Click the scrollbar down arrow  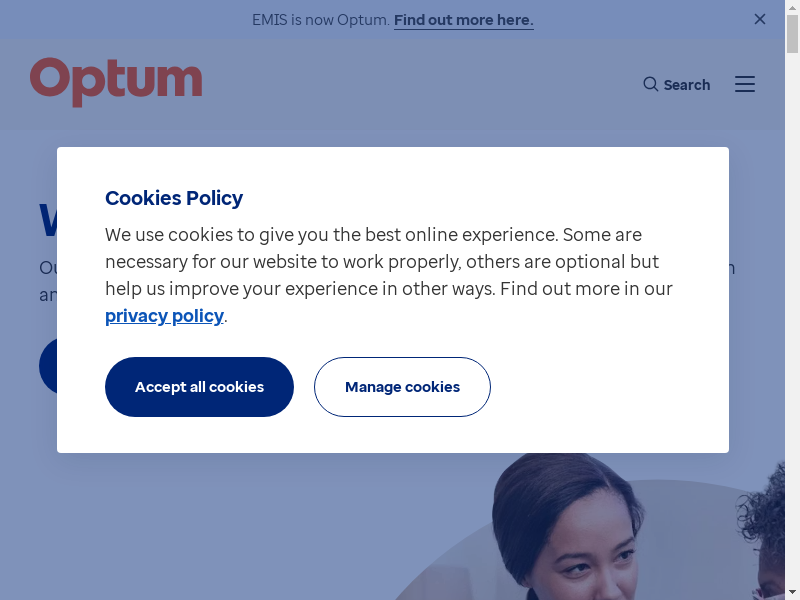point(792,593)
